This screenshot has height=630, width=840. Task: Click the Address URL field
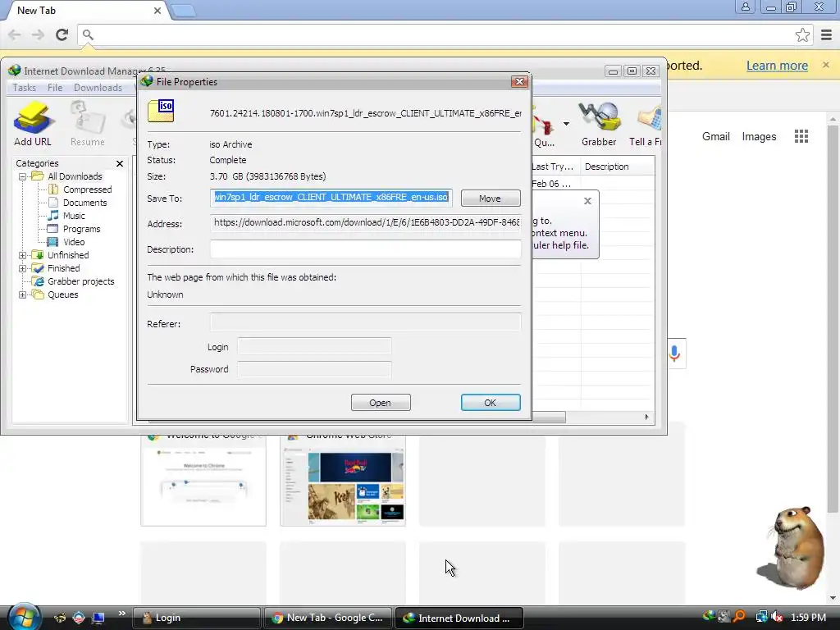pos(365,223)
